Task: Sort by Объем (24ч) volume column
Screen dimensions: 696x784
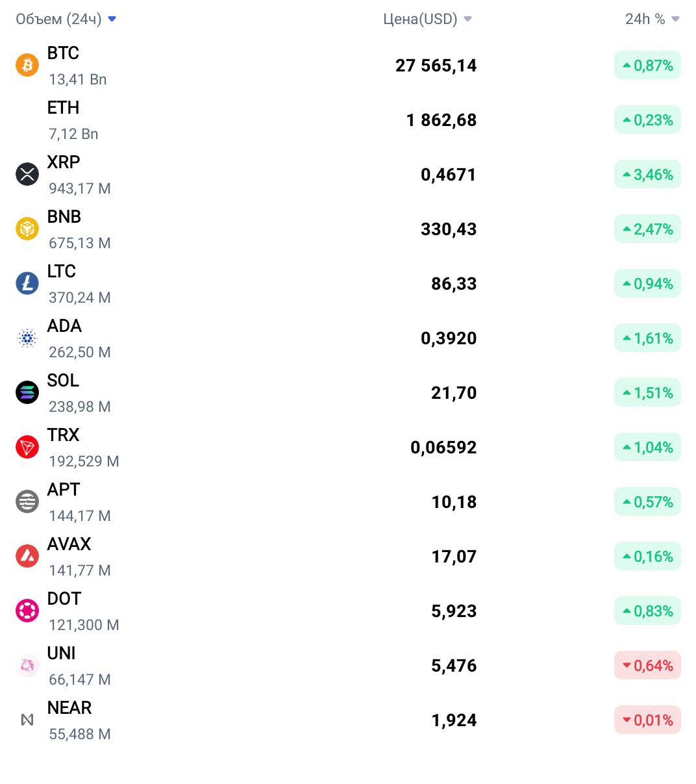Action: (66, 19)
